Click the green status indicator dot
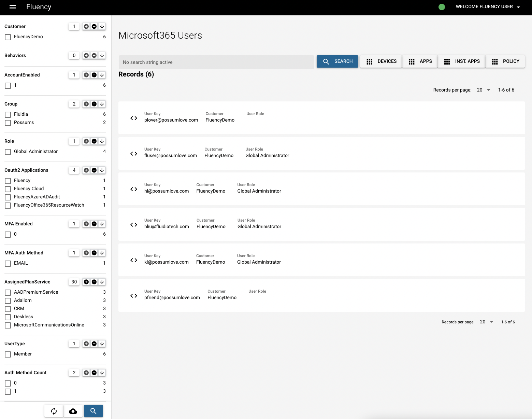This screenshot has height=419, width=532. tap(442, 7)
